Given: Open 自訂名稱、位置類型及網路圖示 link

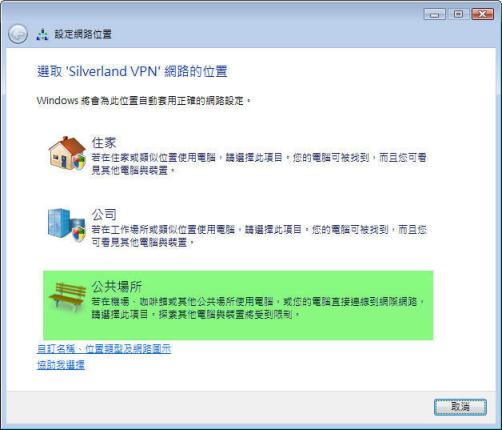Looking at the screenshot, I should [x=104, y=349].
